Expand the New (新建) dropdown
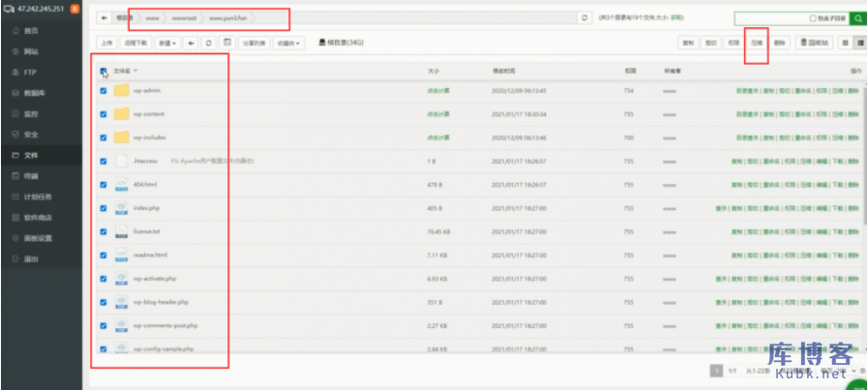 coord(167,43)
